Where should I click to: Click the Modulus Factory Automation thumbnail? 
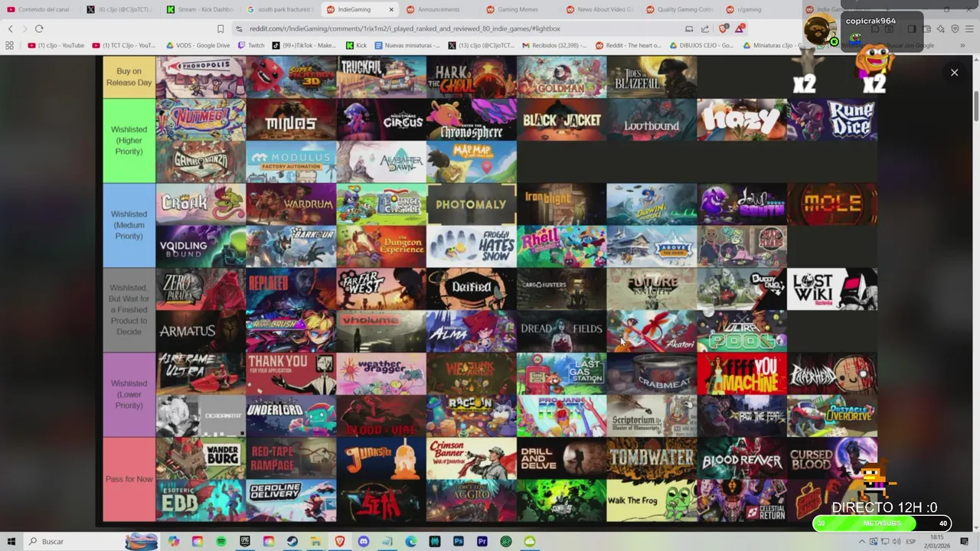tap(291, 161)
